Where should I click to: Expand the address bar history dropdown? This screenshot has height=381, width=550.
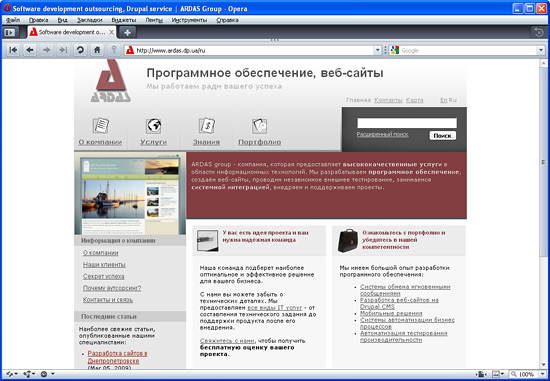coord(377,50)
